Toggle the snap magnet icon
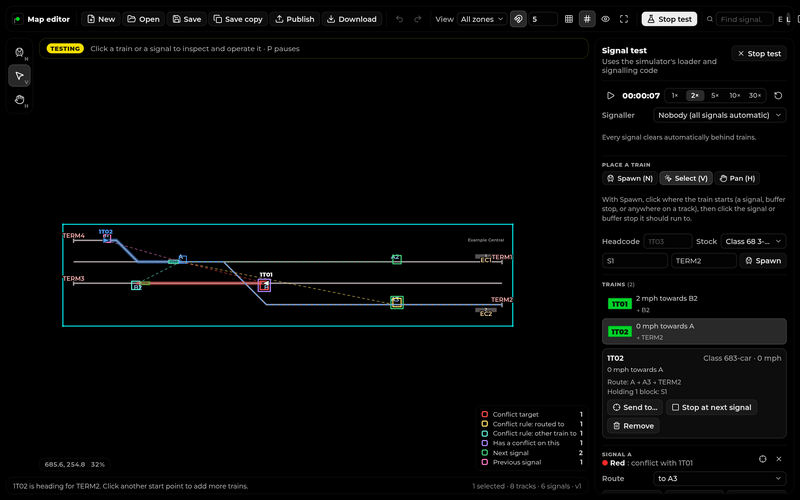Image resolution: width=800 pixels, height=500 pixels. (x=518, y=19)
